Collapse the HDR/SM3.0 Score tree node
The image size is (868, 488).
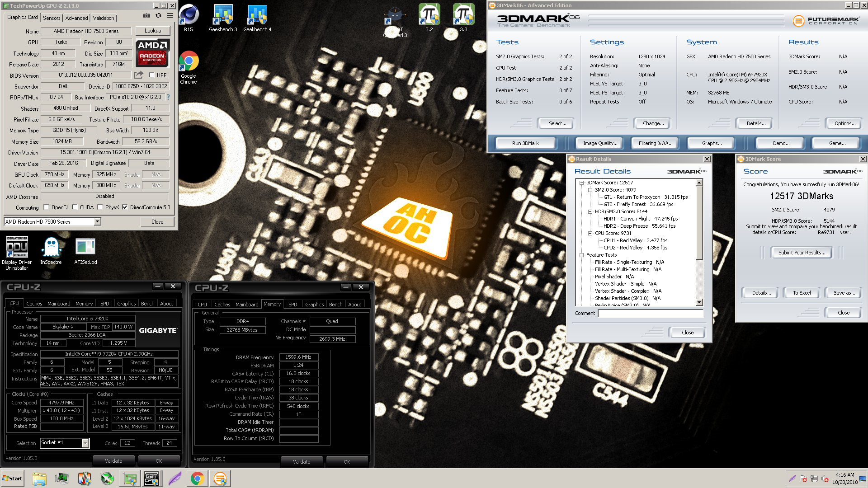pyautogui.click(x=590, y=212)
